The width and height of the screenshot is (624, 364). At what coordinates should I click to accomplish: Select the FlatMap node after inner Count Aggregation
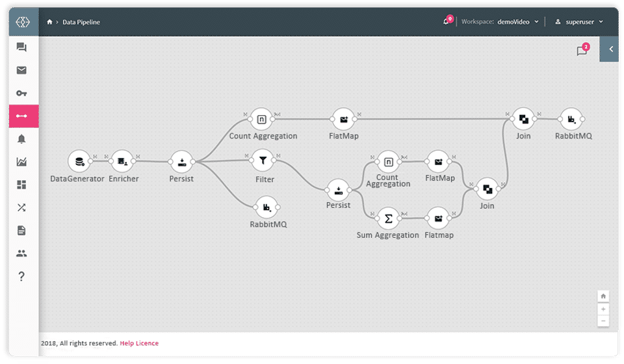(438, 161)
